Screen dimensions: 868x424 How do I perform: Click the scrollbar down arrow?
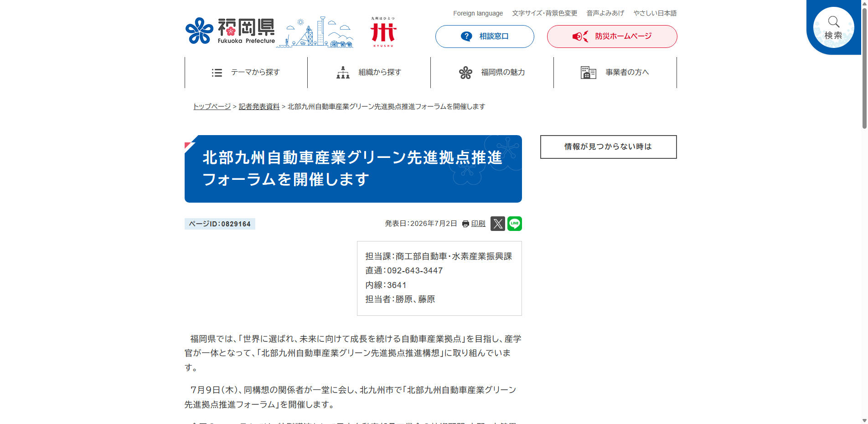864,420
